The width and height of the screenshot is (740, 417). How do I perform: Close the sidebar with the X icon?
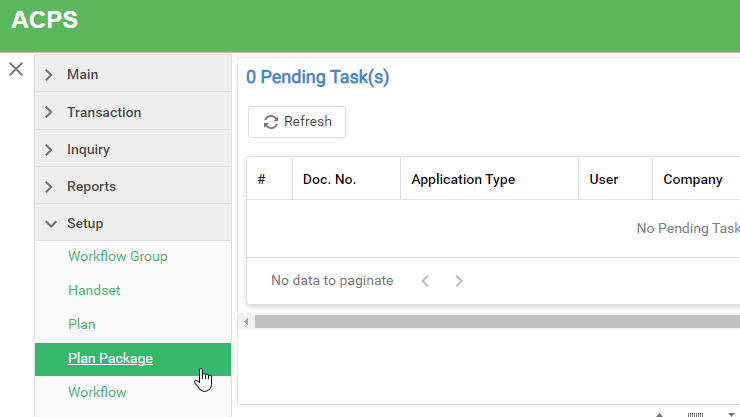tap(16, 69)
